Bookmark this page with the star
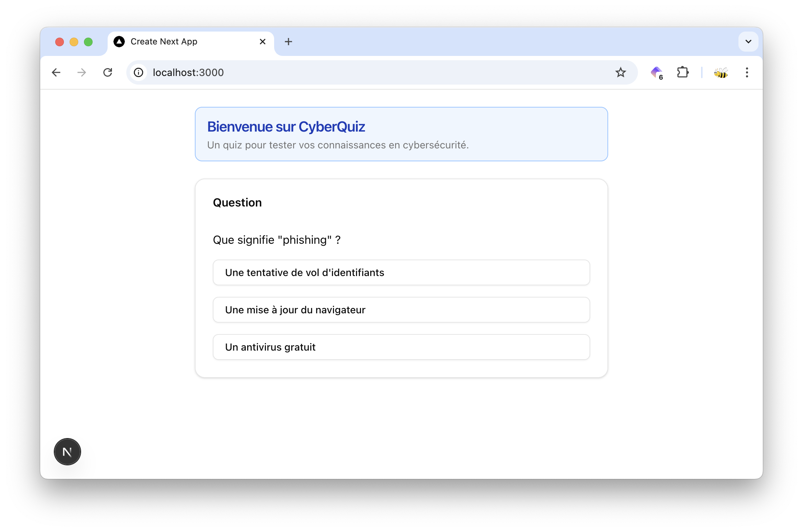Viewport: 803px width, 532px height. (620, 72)
